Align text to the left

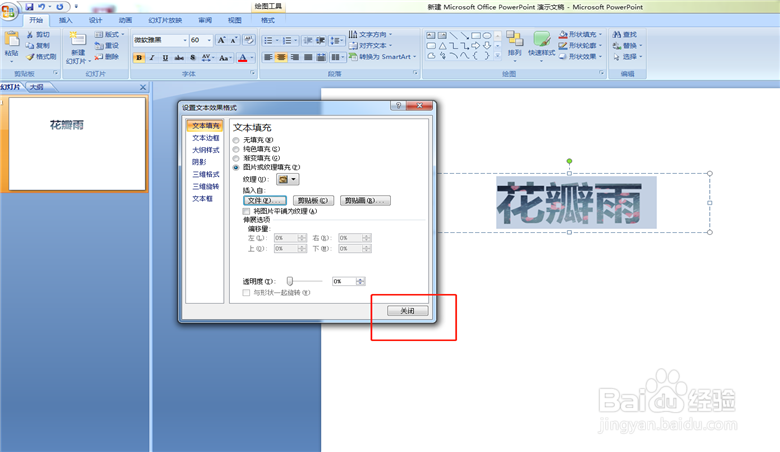point(268,57)
